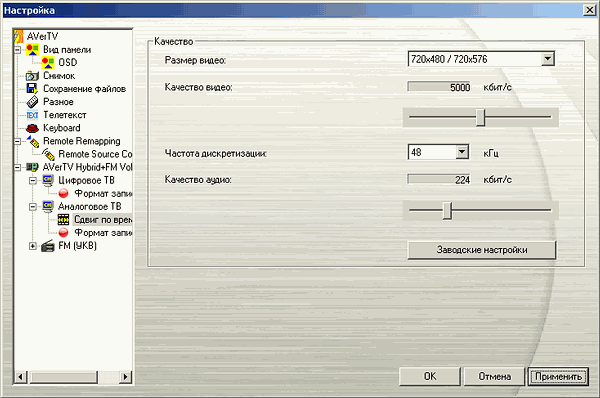The width and height of the screenshot is (600, 398).
Task: Collapse the AVerTV Hybrid+FM node
Action: 18,167
